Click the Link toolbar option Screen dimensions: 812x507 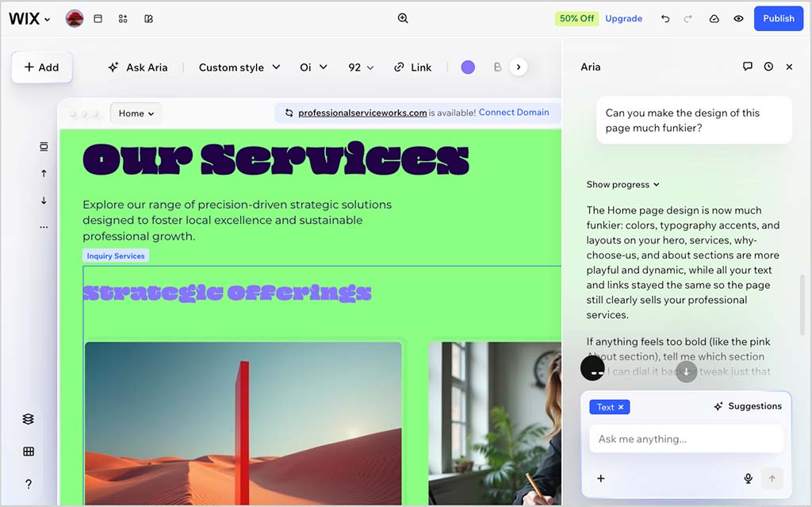coord(412,67)
